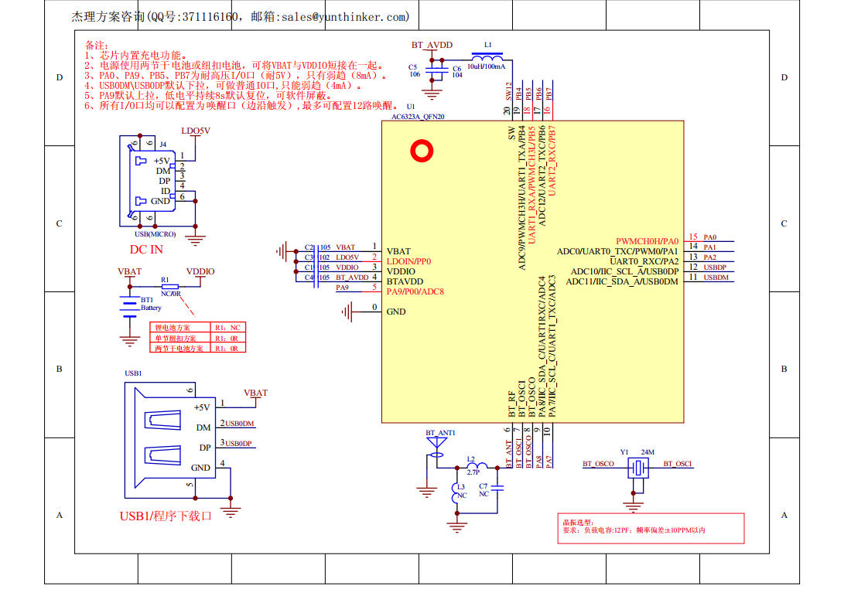Click the red DC IN label
The image size is (868, 613).
146,249
